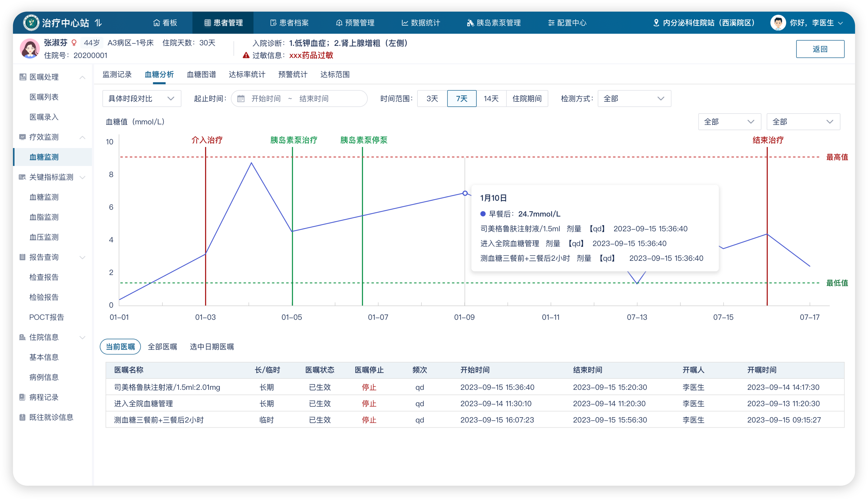Open the 配置中心 menu

coord(567,23)
